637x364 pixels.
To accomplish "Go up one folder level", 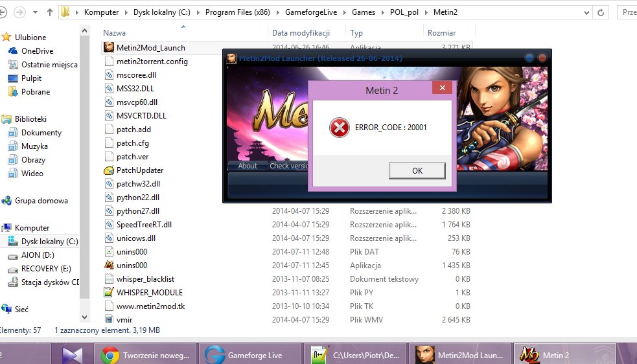I will [49, 12].
